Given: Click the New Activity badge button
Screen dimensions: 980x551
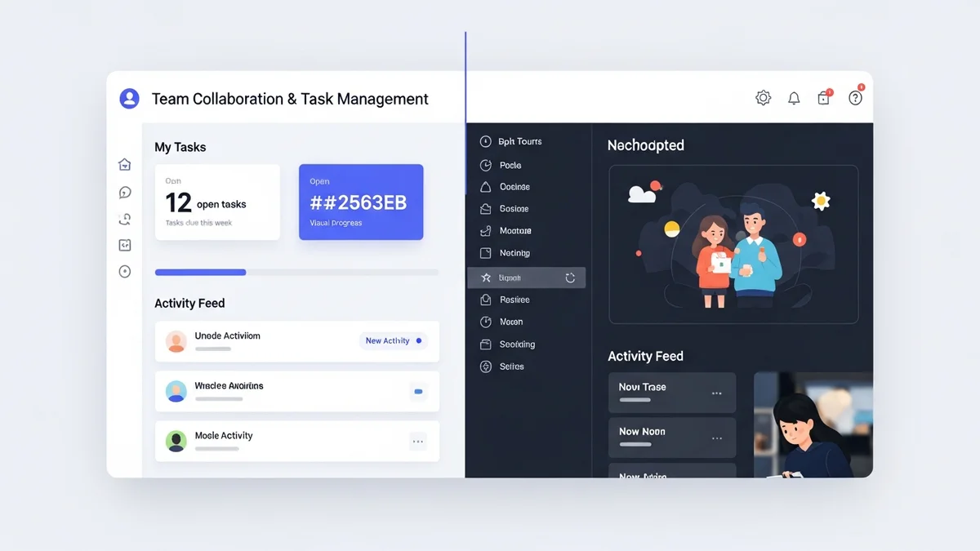Looking at the screenshot, I should pyautogui.click(x=393, y=340).
